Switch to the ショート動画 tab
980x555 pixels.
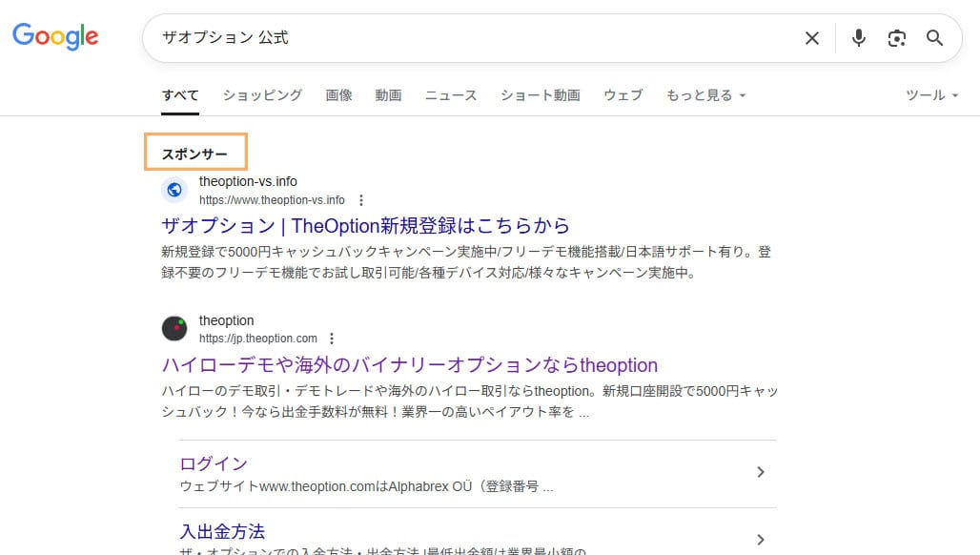click(x=540, y=95)
